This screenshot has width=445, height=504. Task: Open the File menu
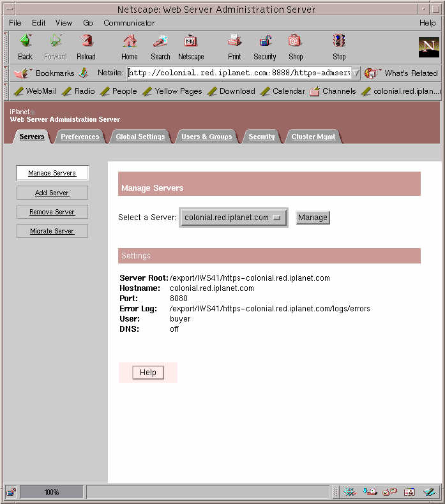[15, 23]
